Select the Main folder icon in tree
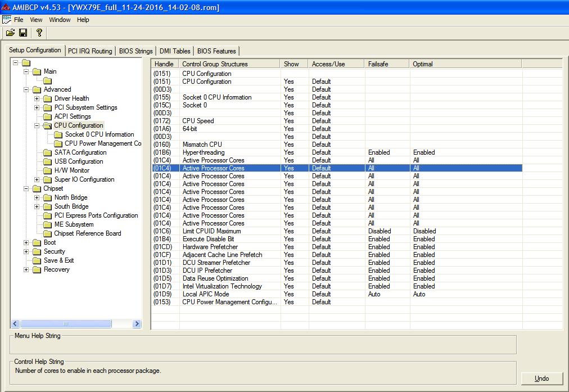Image resolution: width=569 pixels, height=392 pixels. tap(37, 71)
